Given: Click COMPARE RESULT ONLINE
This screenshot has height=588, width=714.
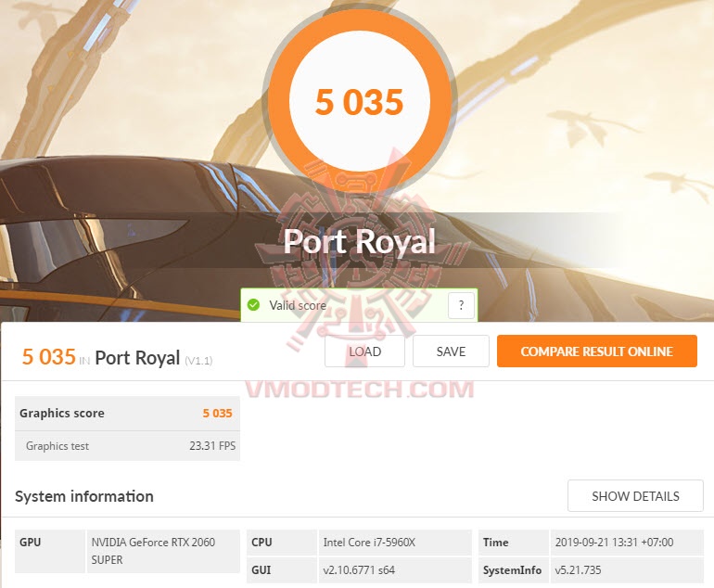Looking at the screenshot, I should click(x=596, y=352).
